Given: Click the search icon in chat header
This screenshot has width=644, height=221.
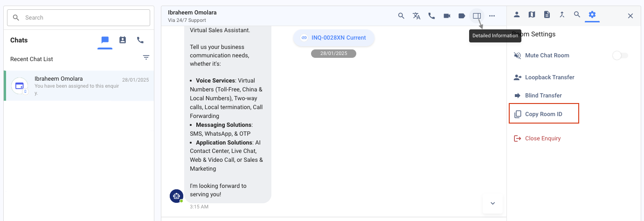Looking at the screenshot, I should coord(401,16).
